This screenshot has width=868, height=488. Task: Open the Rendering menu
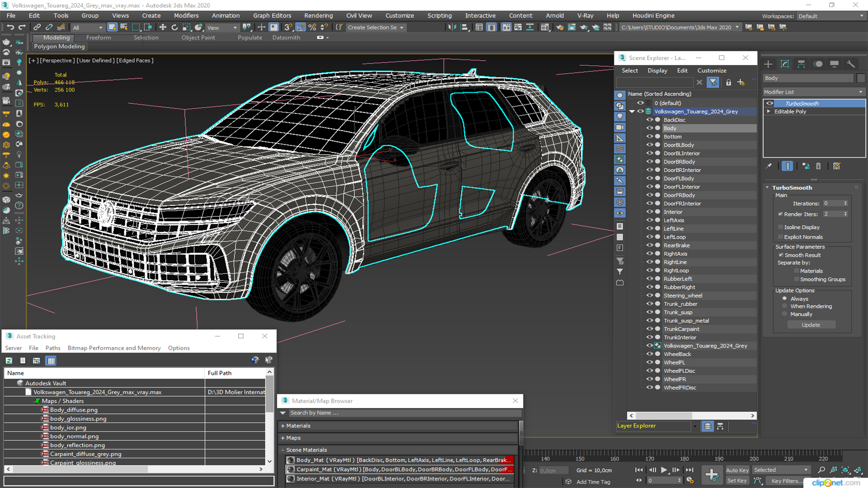coord(318,15)
